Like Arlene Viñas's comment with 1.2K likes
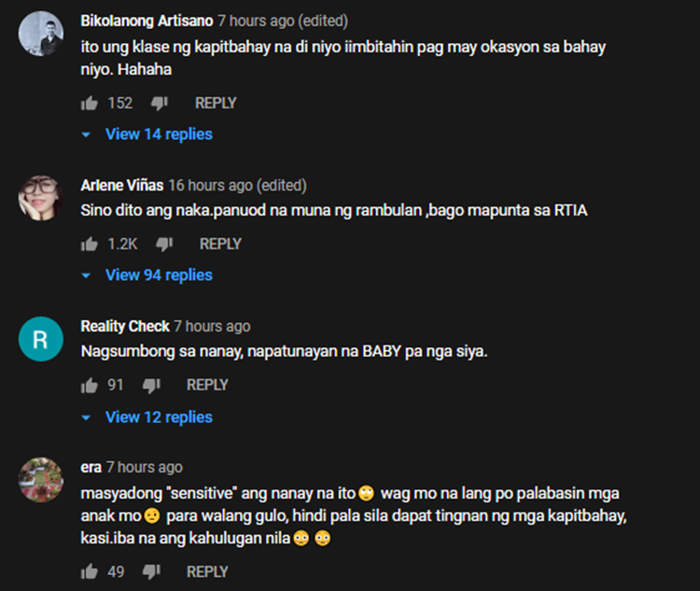 click(90, 245)
